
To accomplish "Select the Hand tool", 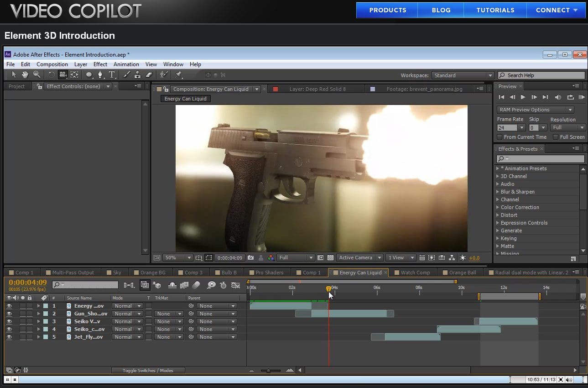I will coord(25,74).
